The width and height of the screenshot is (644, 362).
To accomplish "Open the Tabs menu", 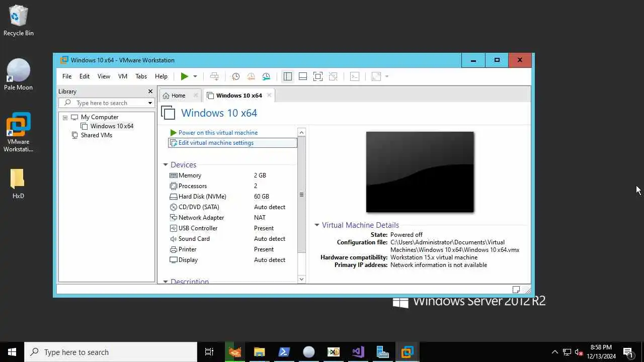I will (141, 76).
